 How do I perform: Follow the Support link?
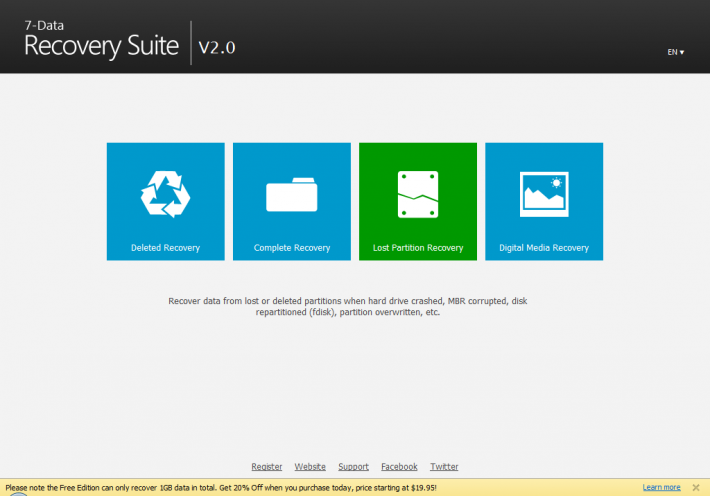point(353,467)
